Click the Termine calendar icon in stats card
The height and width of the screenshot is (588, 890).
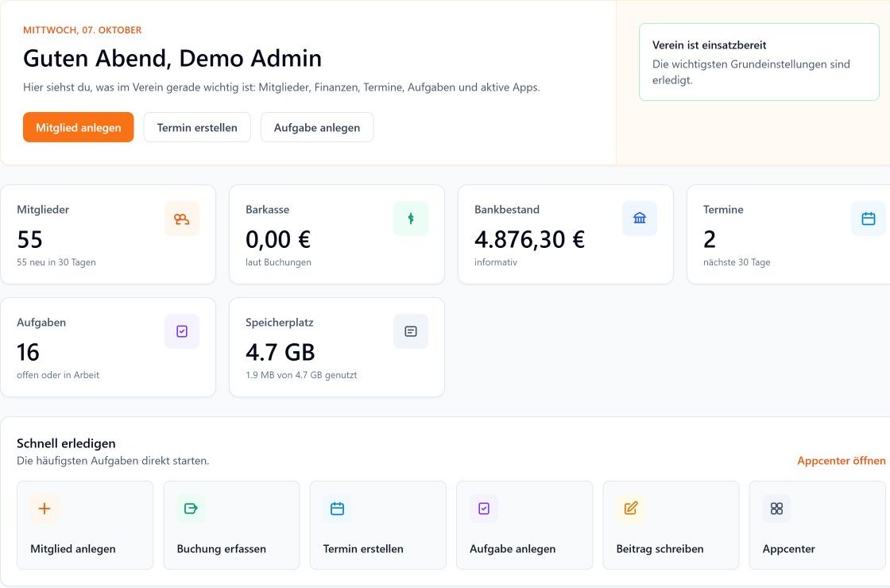click(x=869, y=219)
